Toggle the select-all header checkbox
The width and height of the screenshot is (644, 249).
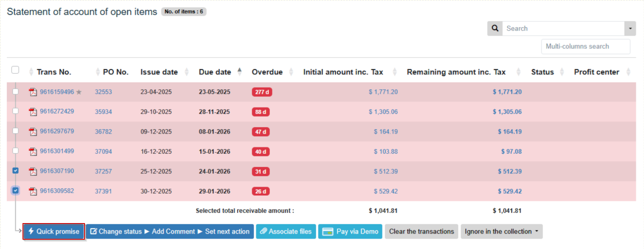click(15, 70)
